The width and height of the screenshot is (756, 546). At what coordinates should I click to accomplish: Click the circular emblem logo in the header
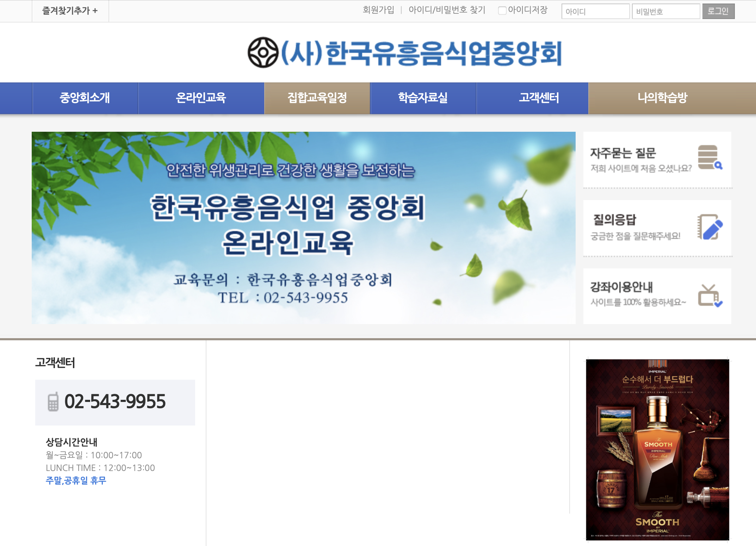point(263,52)
